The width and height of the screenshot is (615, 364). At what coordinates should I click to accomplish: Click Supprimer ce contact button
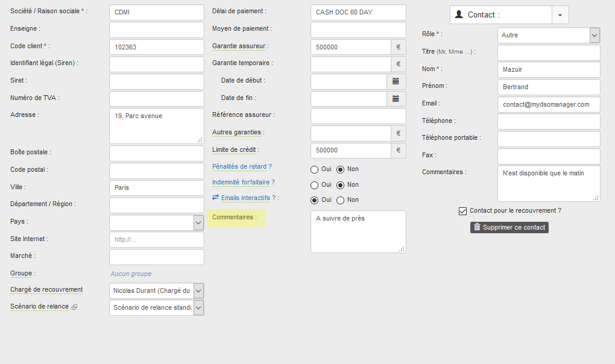tap(509, 227)
